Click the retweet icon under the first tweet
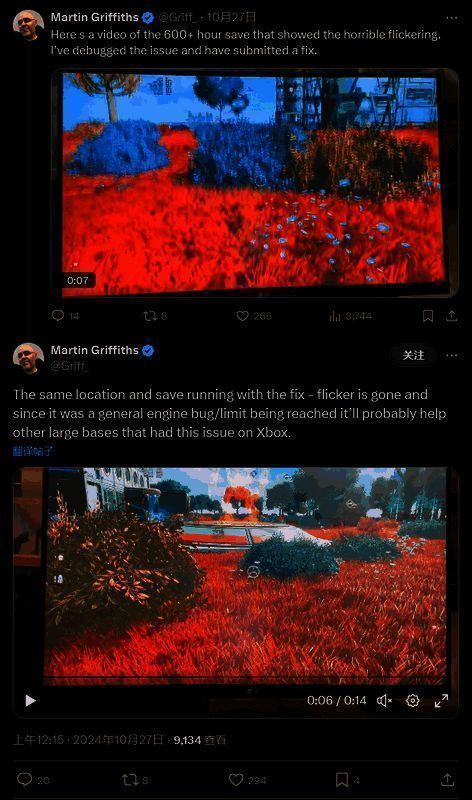Screen dimensions: 472x800 point(150,316)
